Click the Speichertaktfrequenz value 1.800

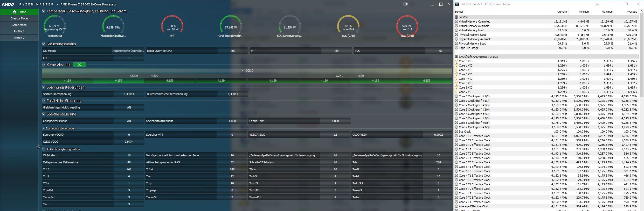click(x=232, y=121)
